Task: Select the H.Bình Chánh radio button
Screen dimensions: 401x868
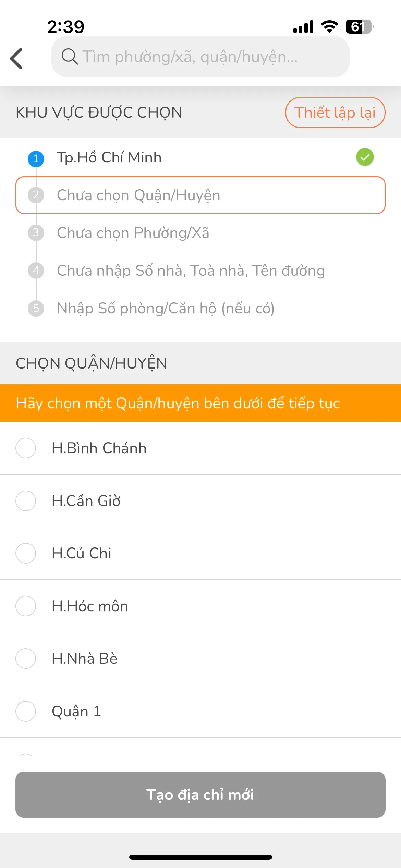Action: click(x=26, y=448)
